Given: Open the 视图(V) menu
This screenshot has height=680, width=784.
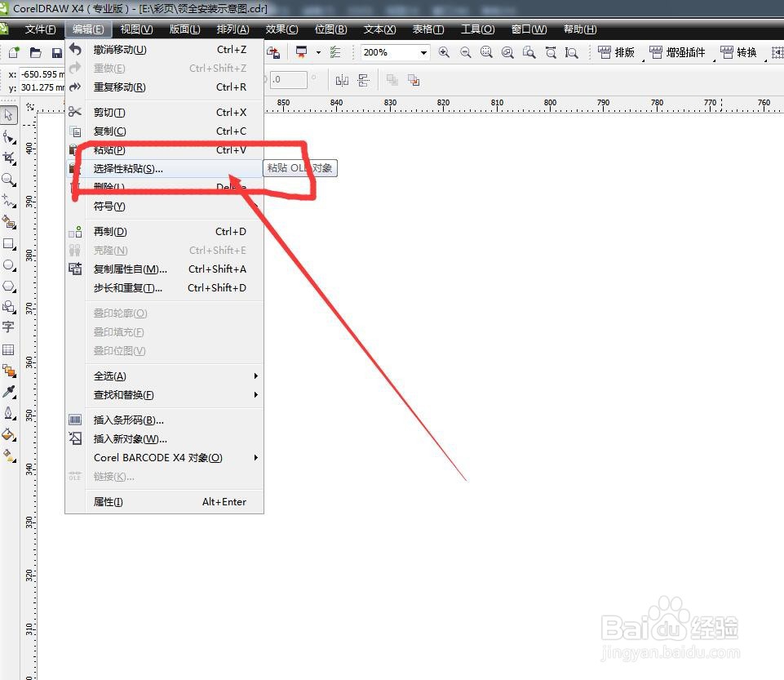Looking at the screenshot, I should pos(136,29).
